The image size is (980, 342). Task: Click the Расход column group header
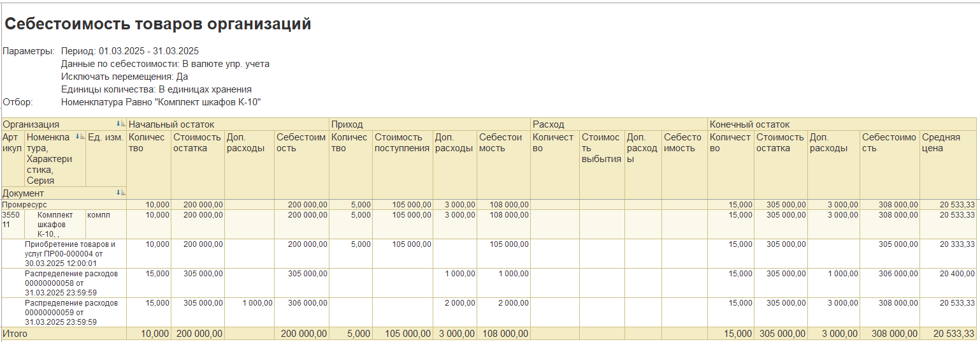coord(548,124)
